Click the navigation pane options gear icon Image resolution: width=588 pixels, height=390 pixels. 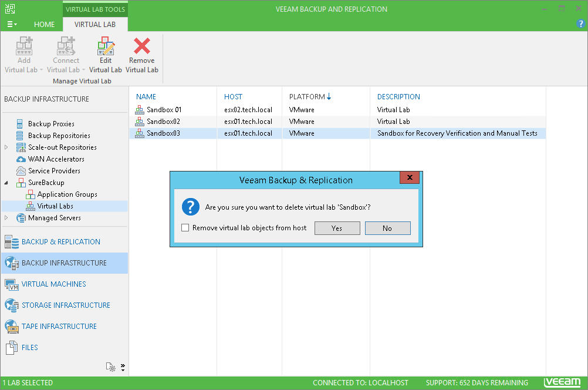pyautogui.click(x=111, y=367)
